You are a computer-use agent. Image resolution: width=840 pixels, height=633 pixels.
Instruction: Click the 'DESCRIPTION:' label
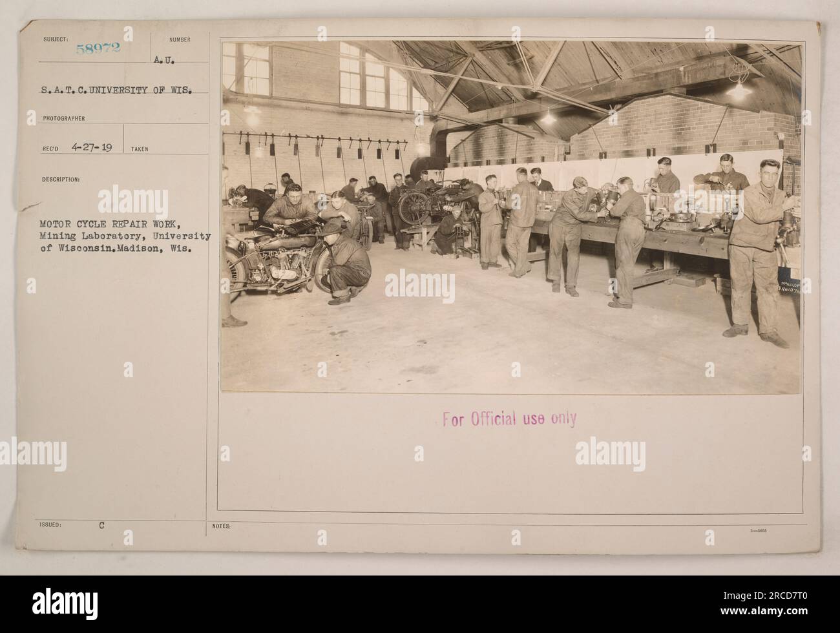61,180
